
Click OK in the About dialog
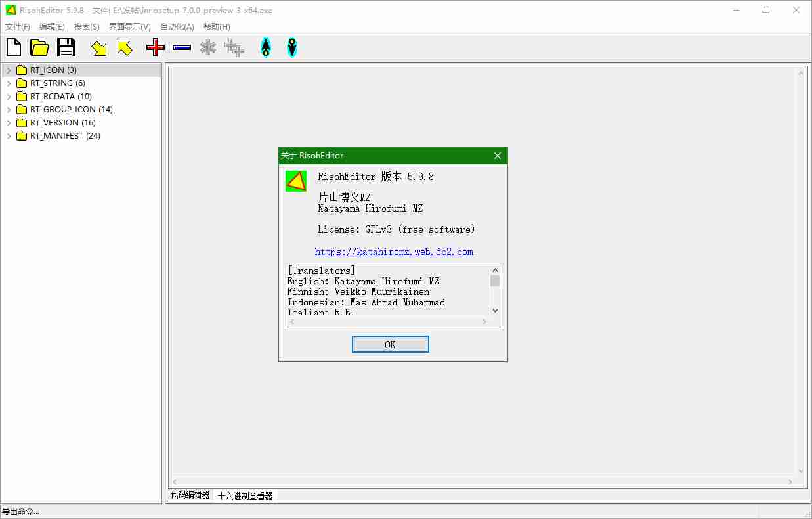click(x=391, y=344)
